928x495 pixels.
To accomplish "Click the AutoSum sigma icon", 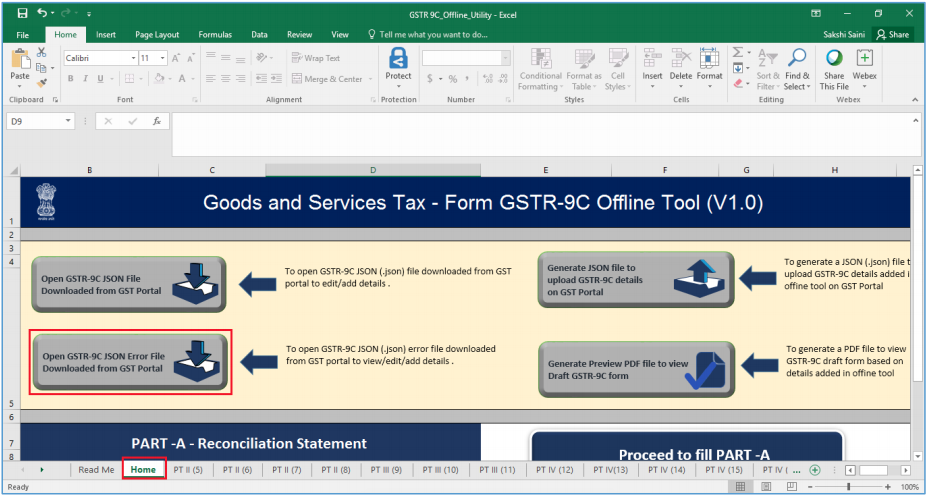I will (x=737, y=53).
